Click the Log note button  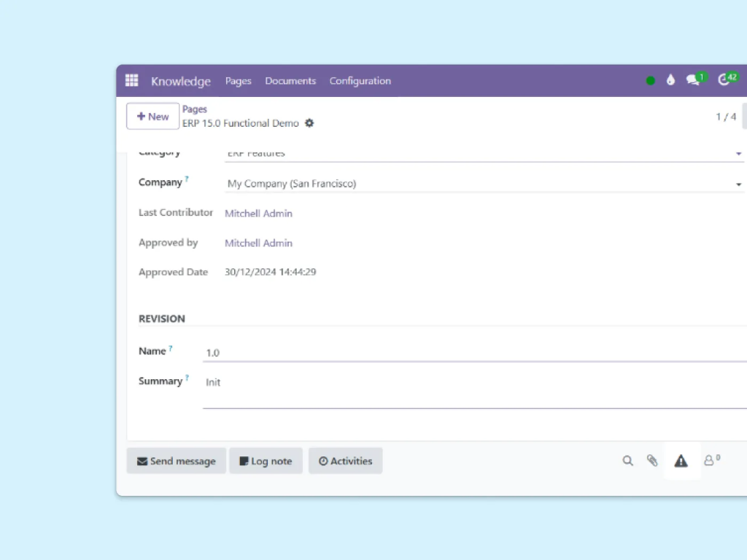[x=266, y=461]
